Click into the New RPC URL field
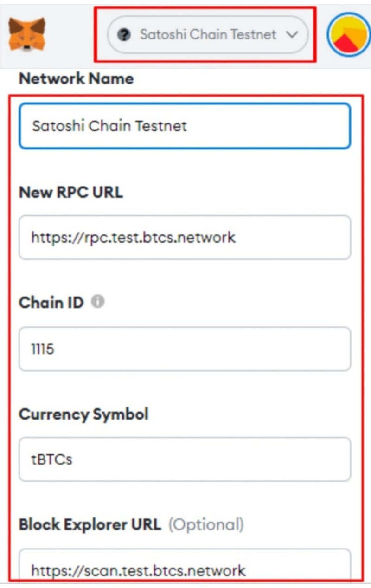This screenshot has width=371, height=588. [185, 237]
